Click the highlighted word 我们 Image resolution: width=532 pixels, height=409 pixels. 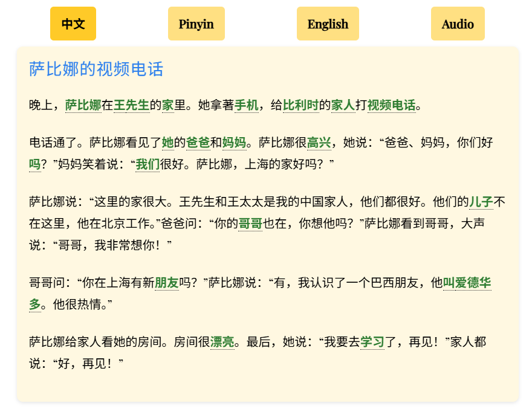coord(148,164)
